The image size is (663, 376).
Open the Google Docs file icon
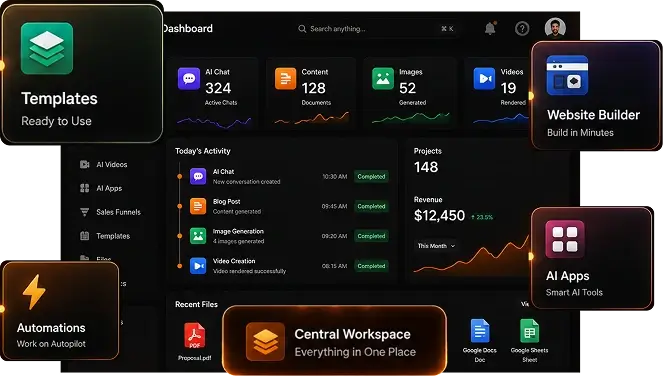pyautogui.click(x=480, y=331)
